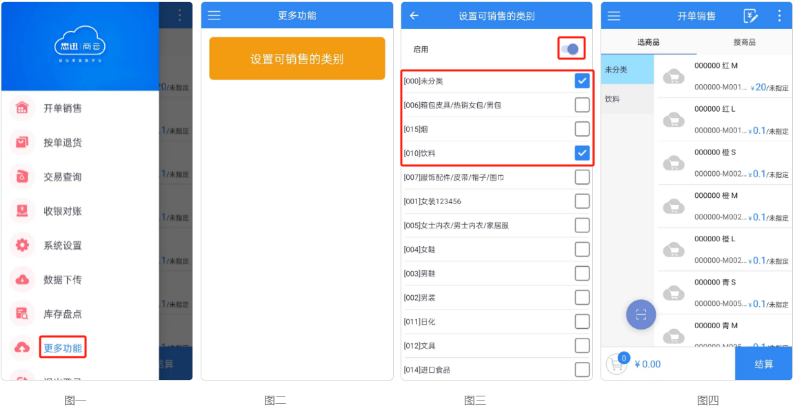Open 系统设置 gear icon in sidebar
This screenshot has width=793, height=418.
[22, 245]
